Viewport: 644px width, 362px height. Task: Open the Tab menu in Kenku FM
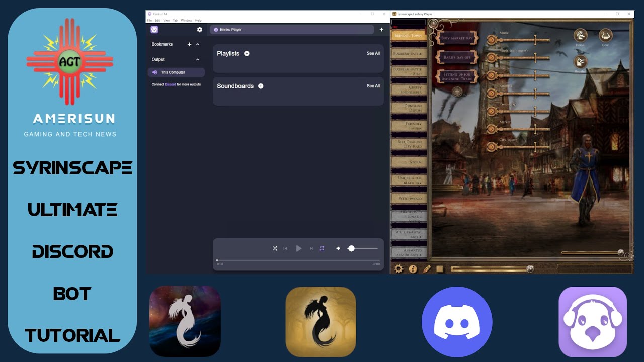pos(175,20)
